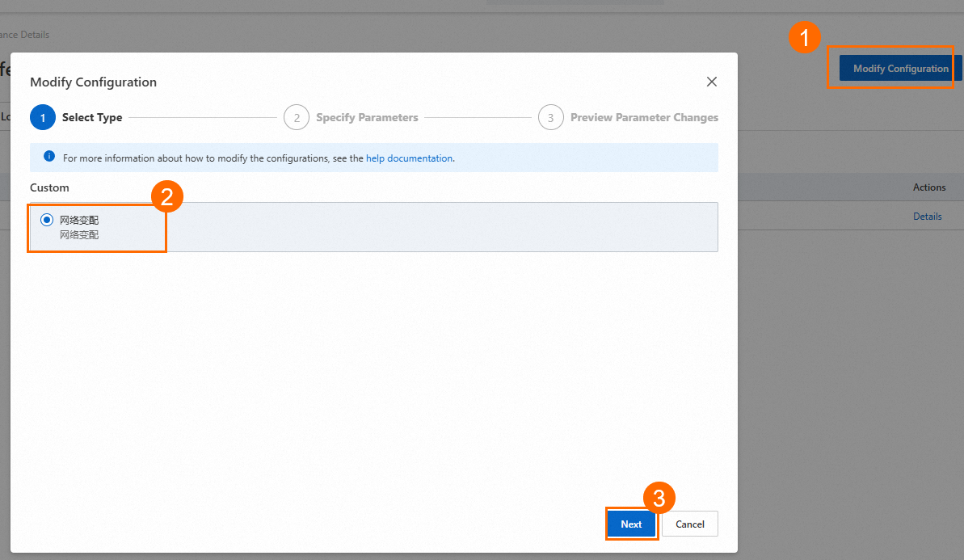
Task: Click the Next button
Action: [x=631, y=524]
